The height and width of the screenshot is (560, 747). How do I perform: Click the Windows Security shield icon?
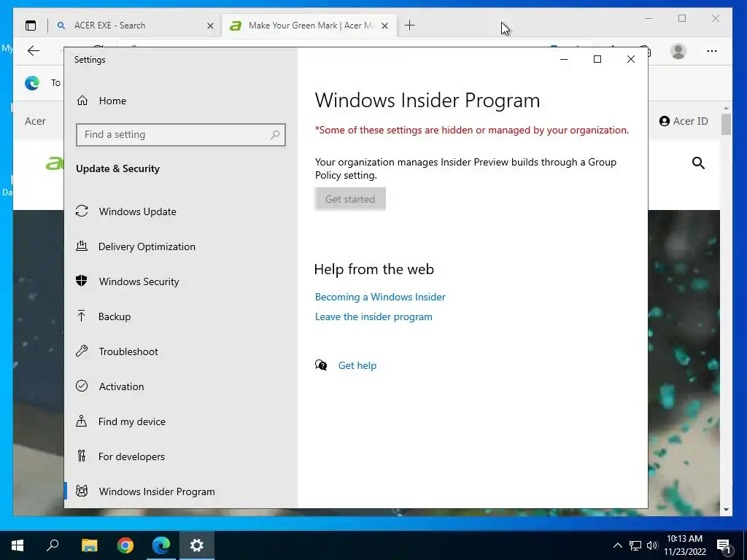[82, 281]
